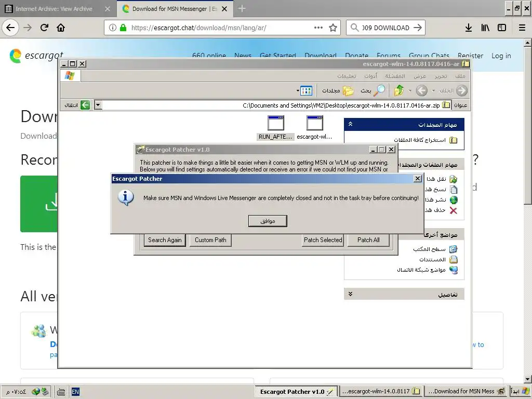
Task: Click the Log in link on escargot site
Action: [x=501, y=56]
